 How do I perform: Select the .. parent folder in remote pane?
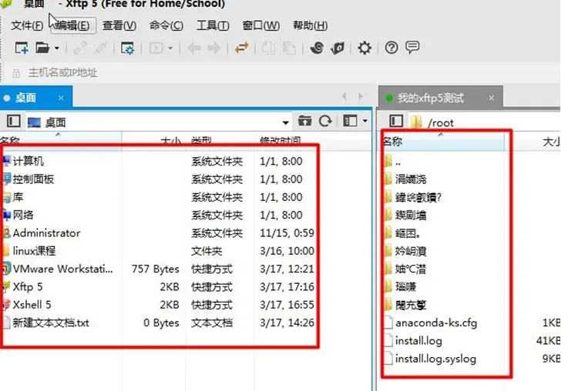point(398,162)
